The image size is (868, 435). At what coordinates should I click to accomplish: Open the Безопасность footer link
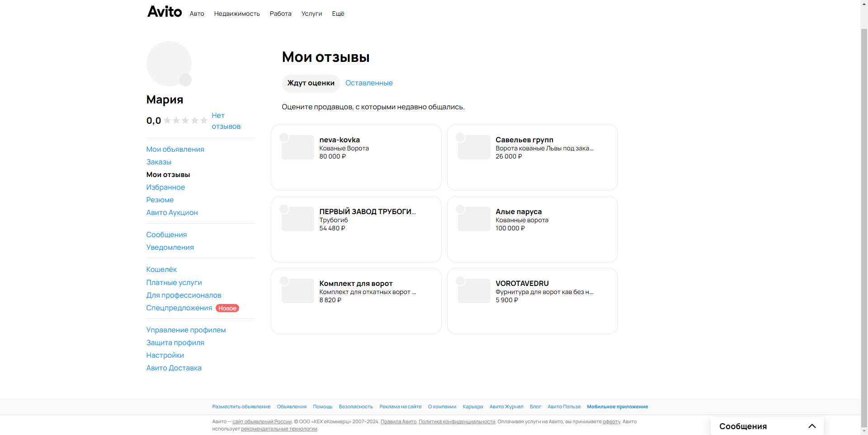pos(356,407)
